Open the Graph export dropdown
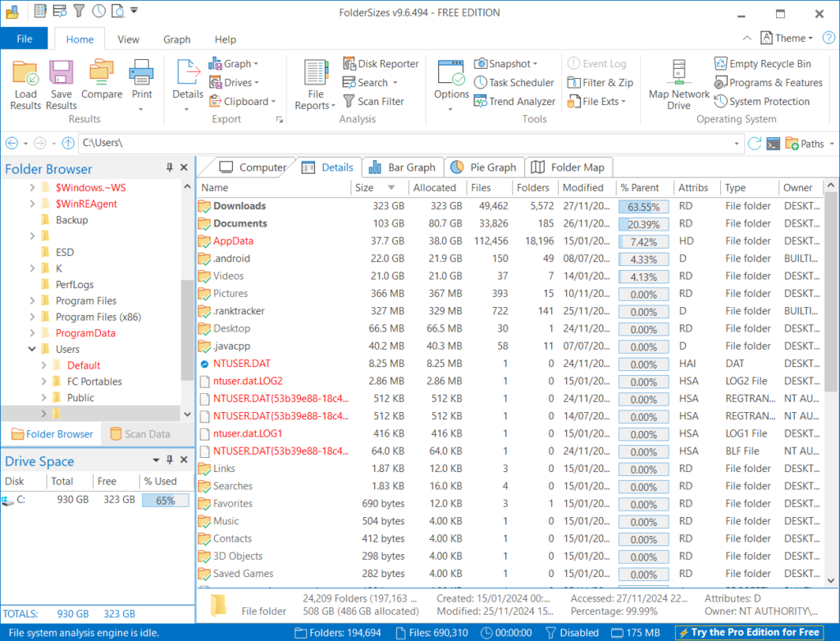 234,64
